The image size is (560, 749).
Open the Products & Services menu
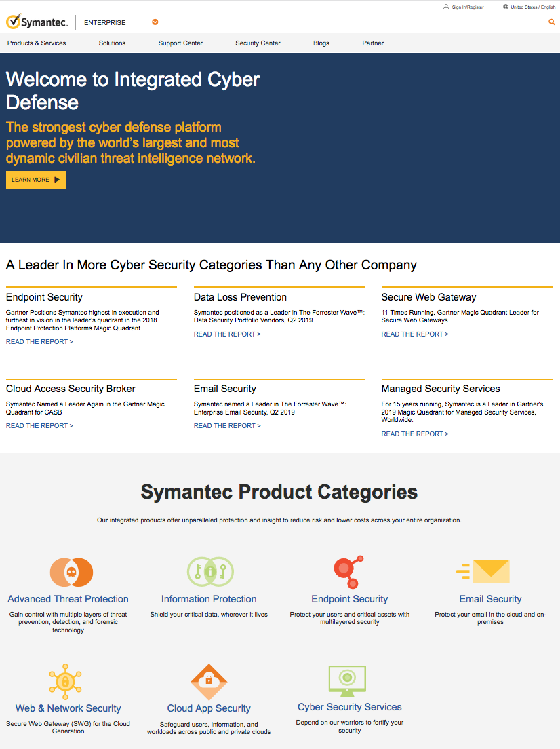(x=37, y=43)
